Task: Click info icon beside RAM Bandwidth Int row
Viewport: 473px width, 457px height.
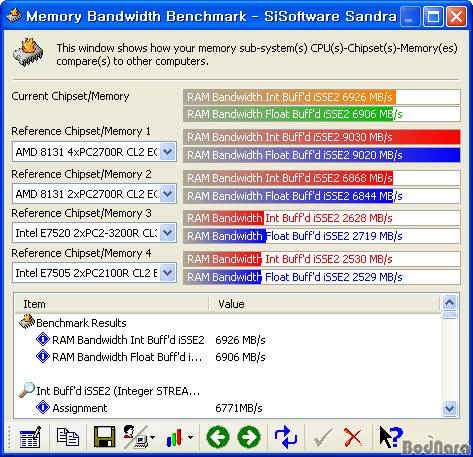Action: (x=43, y=339)
